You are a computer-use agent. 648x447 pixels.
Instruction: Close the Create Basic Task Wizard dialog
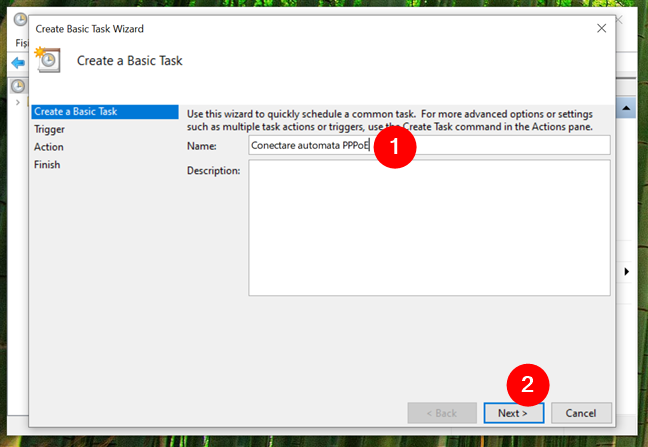(x=601, y=28)
